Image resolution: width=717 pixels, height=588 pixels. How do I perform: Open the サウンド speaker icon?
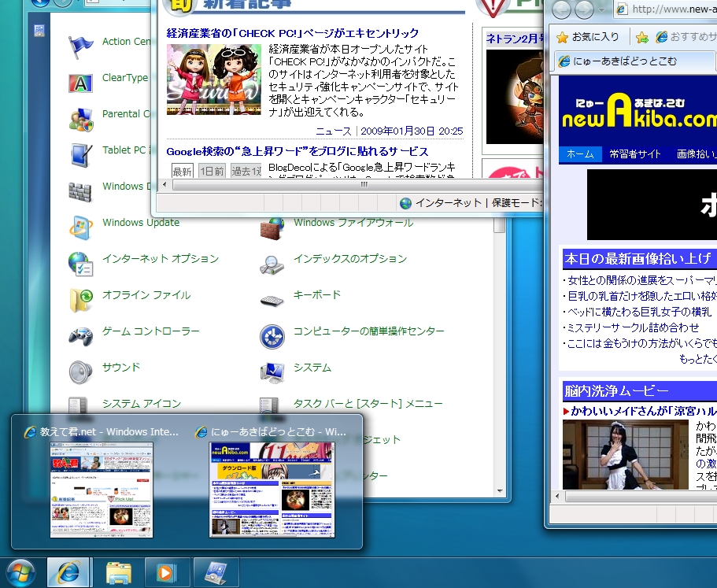(81, 372)
